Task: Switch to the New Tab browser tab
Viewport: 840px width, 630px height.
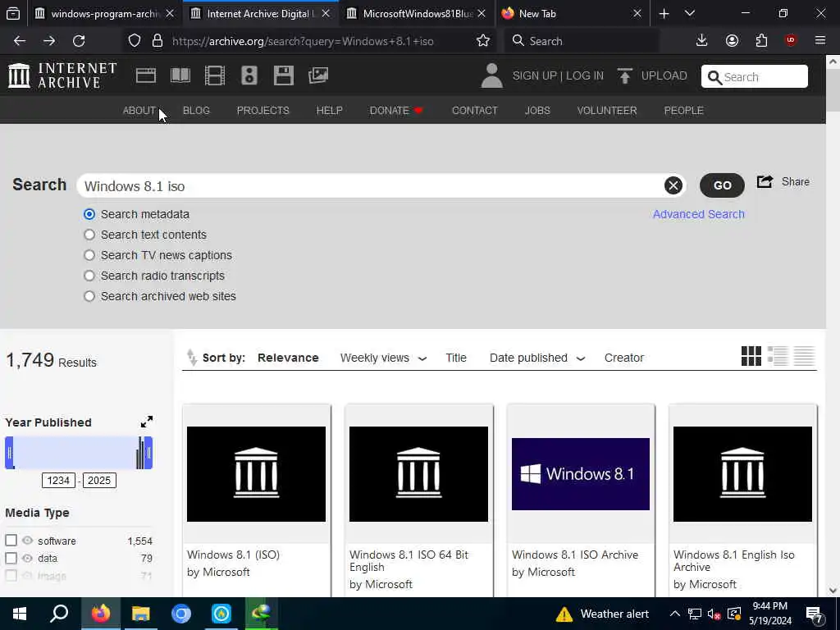Action: (x=572, y=13)
